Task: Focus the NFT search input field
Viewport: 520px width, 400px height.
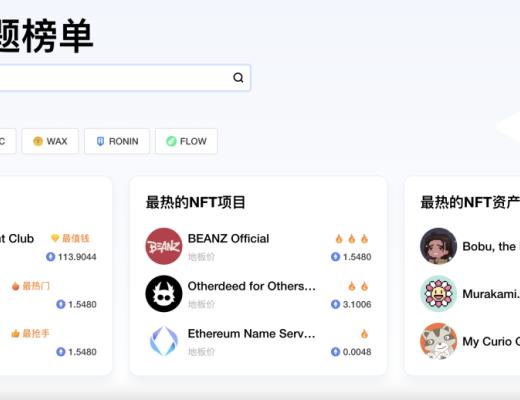Action: (x=125, y=78)
